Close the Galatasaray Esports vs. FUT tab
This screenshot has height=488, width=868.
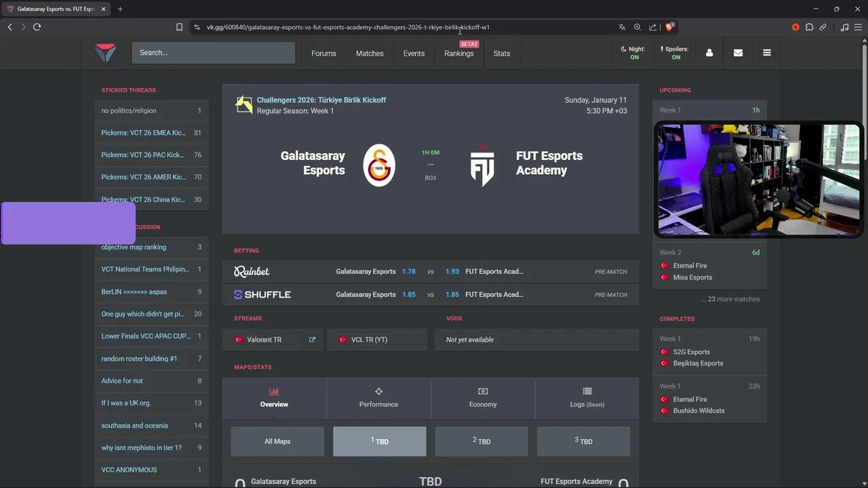[x=102, y=9]
